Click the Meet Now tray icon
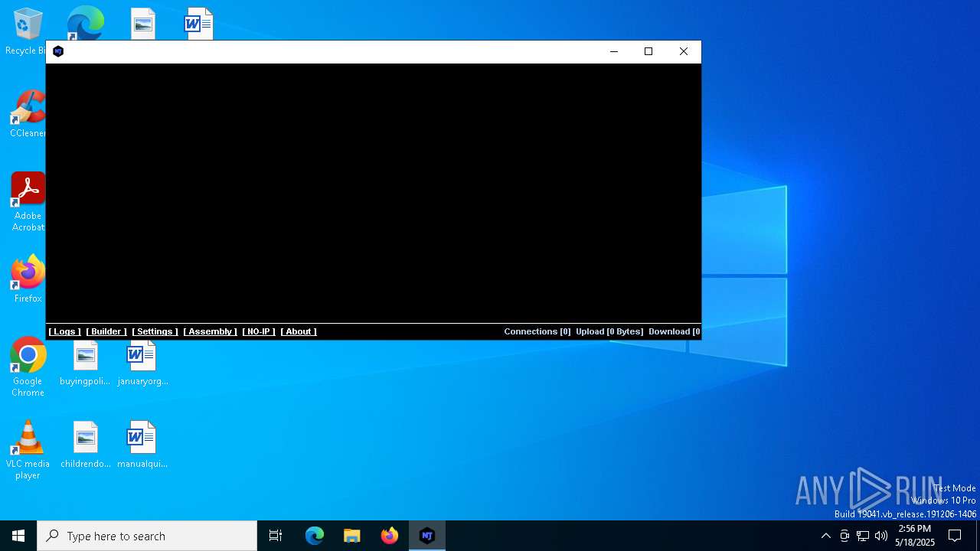This screenshot has width=980, height=551. pos(844,536)
